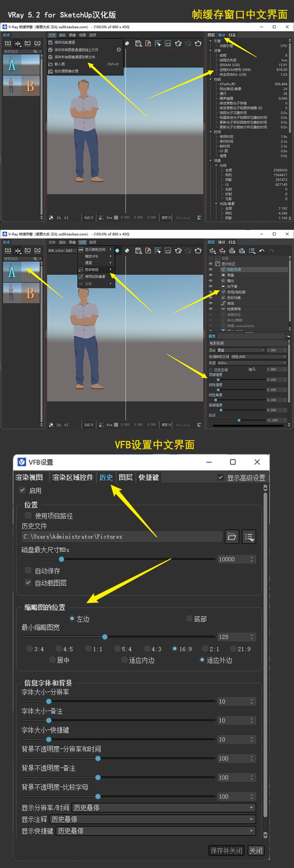Click the teapot render icon in the lower window
Screen dimensions: 294x868
(x=198, y=251)
